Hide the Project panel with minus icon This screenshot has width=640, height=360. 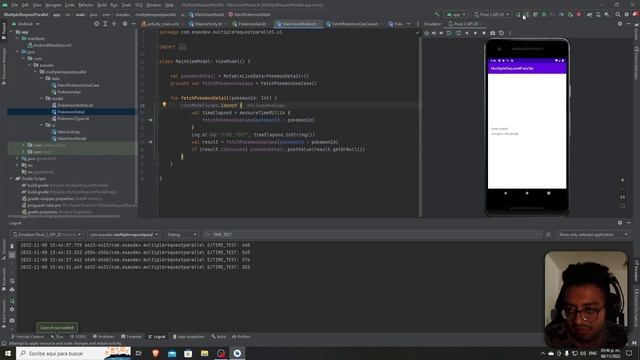pos(133,24)
